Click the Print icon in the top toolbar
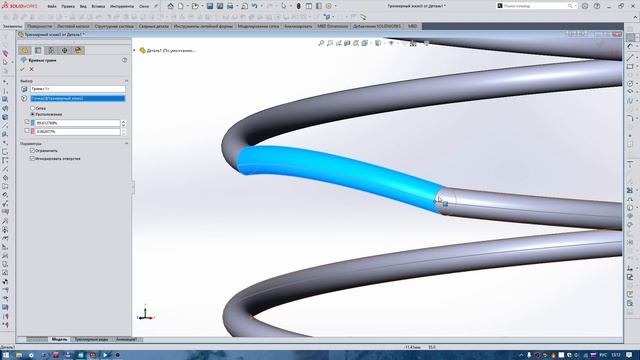Viewport: 640px width, 360px height. (x=230, y=6)
